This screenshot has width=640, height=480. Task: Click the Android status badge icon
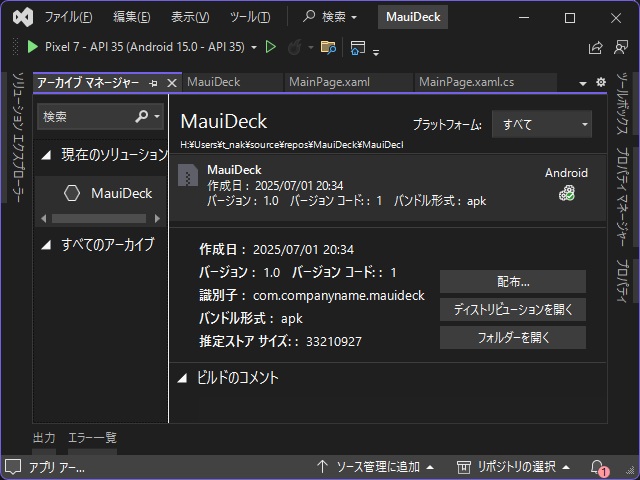pyautogui.click(x=567, y=193)
